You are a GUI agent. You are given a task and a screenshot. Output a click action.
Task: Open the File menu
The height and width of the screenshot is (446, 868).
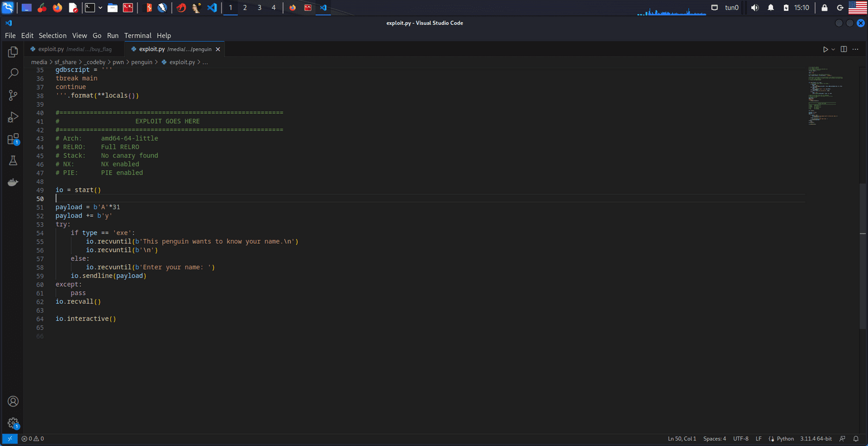(10, 36)
